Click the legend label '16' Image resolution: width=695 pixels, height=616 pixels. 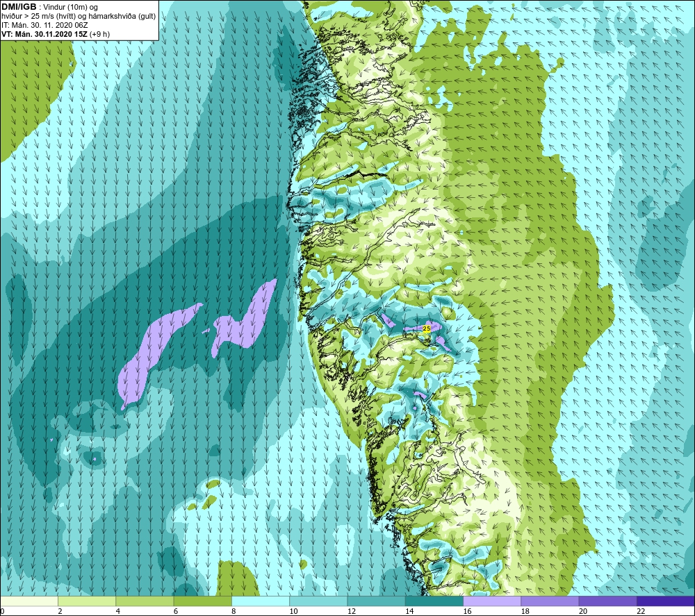pos(467,612)
